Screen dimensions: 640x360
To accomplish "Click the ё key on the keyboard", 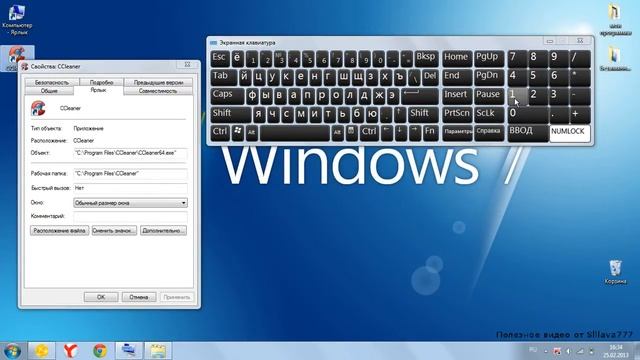I will point(238,59).
